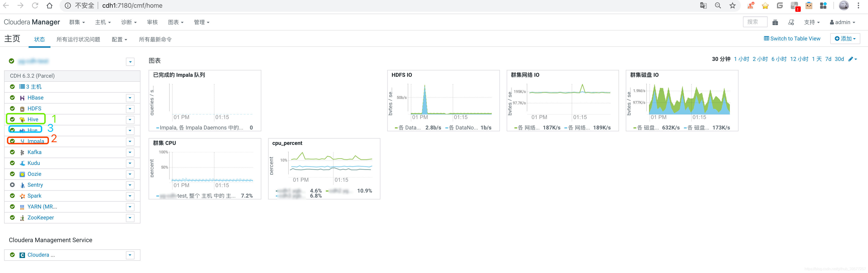Toggle the Impala service warning indicator
The width and height of the screenshot is (868, 273).
tap(13, 141)
